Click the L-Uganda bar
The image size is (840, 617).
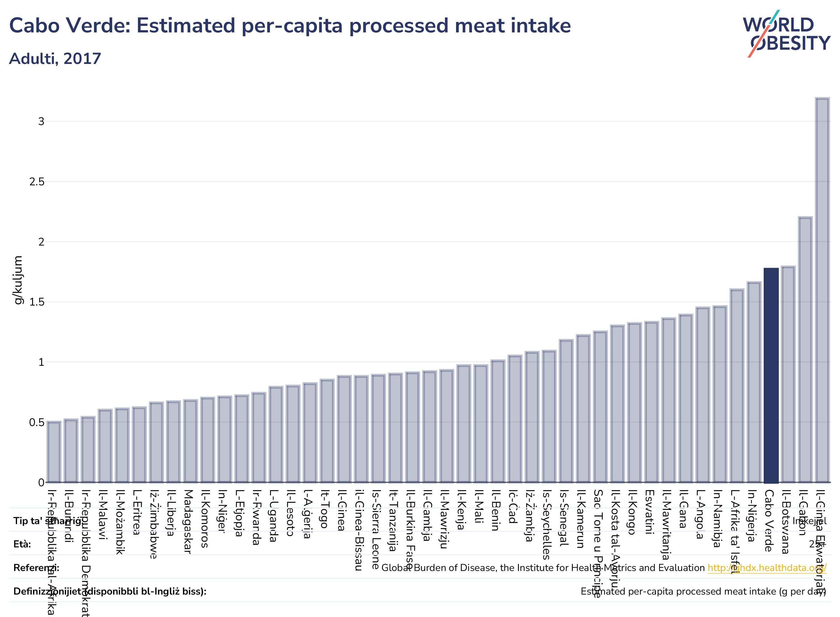[276, 435]
